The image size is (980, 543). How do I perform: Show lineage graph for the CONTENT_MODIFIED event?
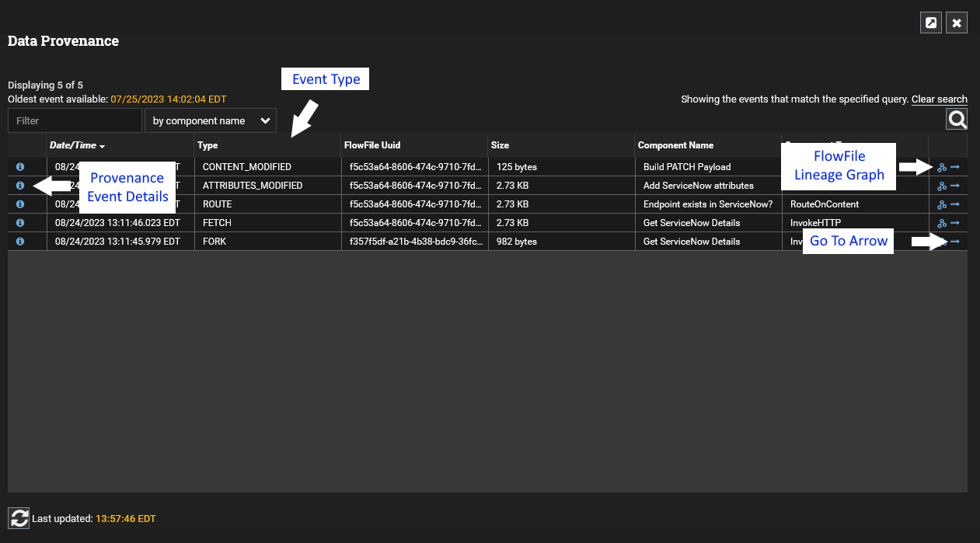coord(942,167)
